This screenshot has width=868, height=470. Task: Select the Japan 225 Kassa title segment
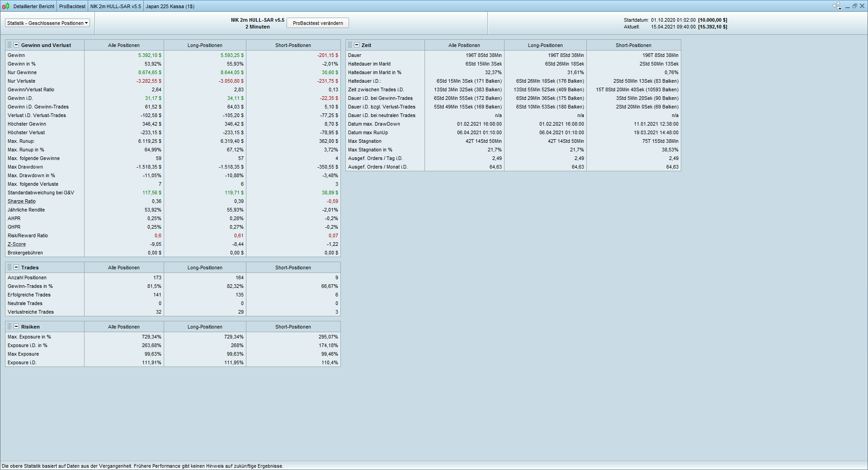170,6
